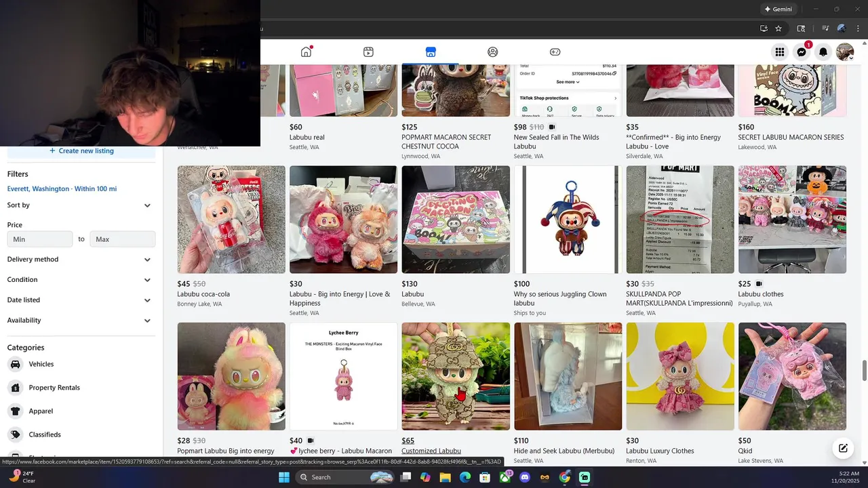Open the Labubu real listing title
The image size is (868, 488).
pos(307,137)
